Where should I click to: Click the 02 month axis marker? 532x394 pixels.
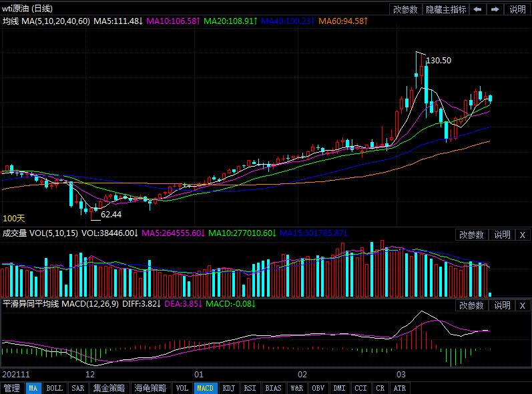tap(302, 375)
